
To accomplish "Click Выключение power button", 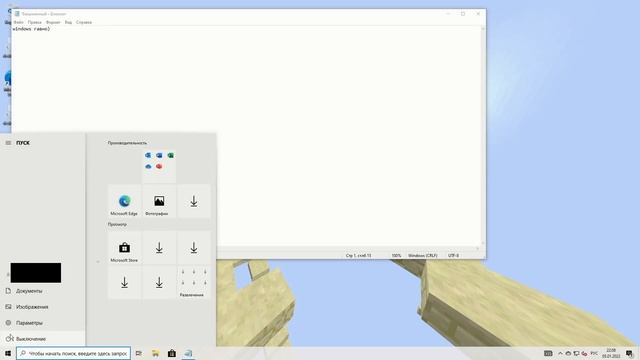I will 43,339.
